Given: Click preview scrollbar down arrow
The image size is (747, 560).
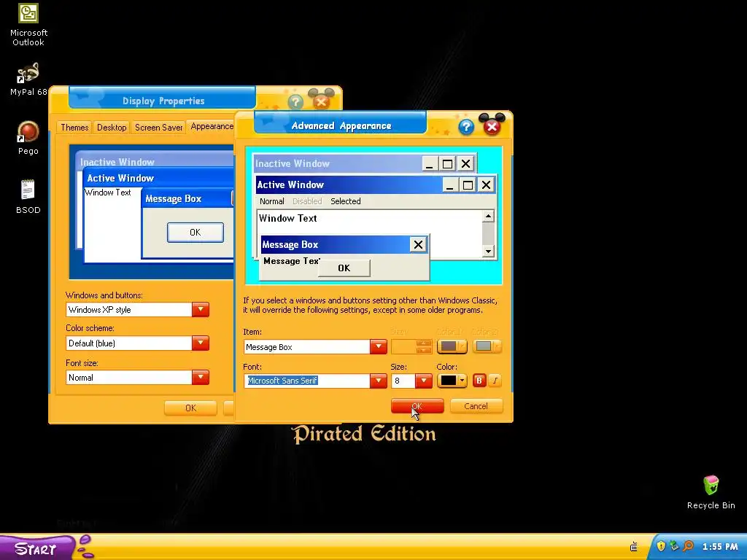Looking at the screenshot, I should [x=488, y=251].
